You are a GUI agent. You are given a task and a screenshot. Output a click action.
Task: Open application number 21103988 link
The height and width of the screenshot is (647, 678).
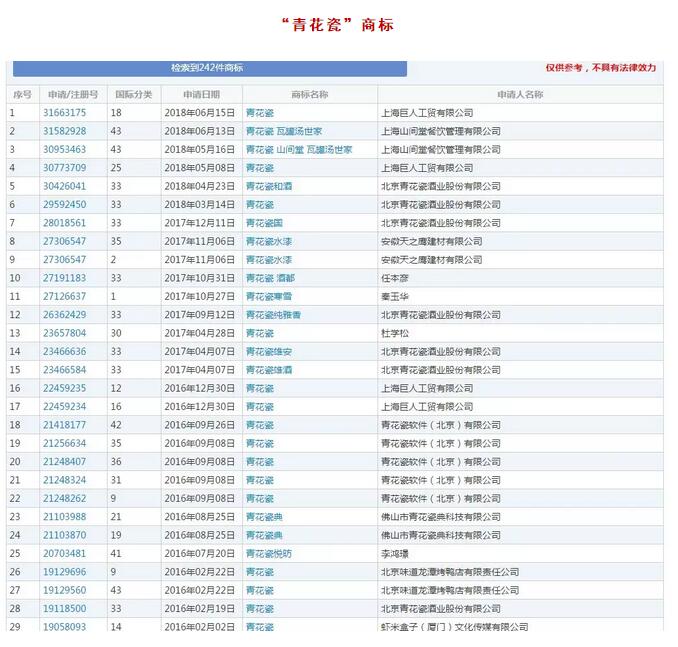pos(64,517)
